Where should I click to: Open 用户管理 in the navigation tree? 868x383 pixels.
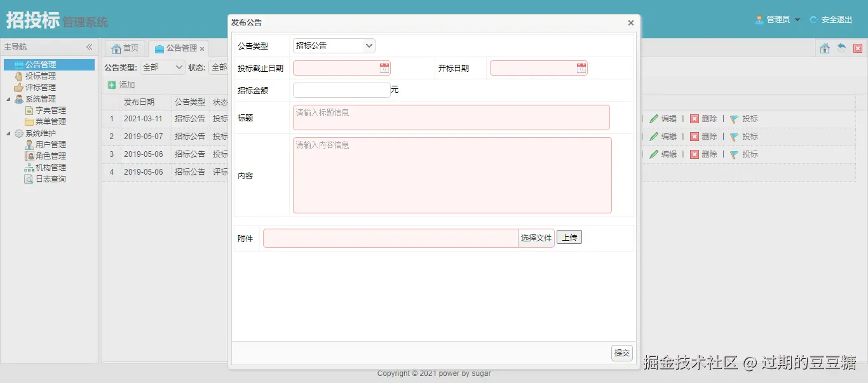point(51,145)
